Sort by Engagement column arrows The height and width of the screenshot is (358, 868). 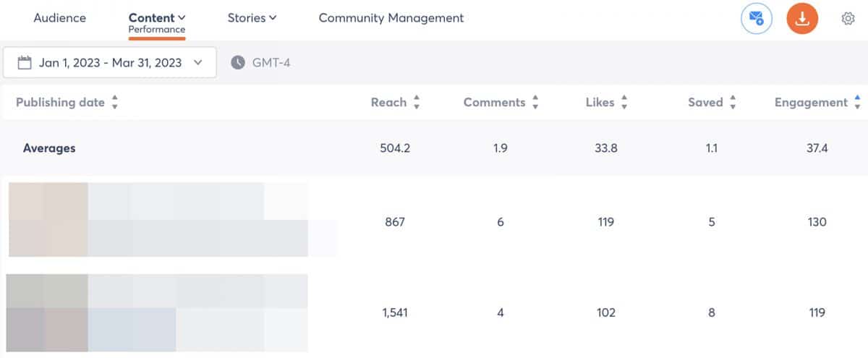click(x=857, y=103)
